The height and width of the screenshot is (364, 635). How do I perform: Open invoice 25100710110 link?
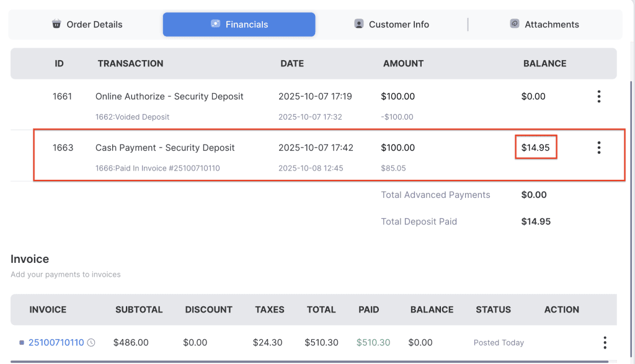click(56, 342)
